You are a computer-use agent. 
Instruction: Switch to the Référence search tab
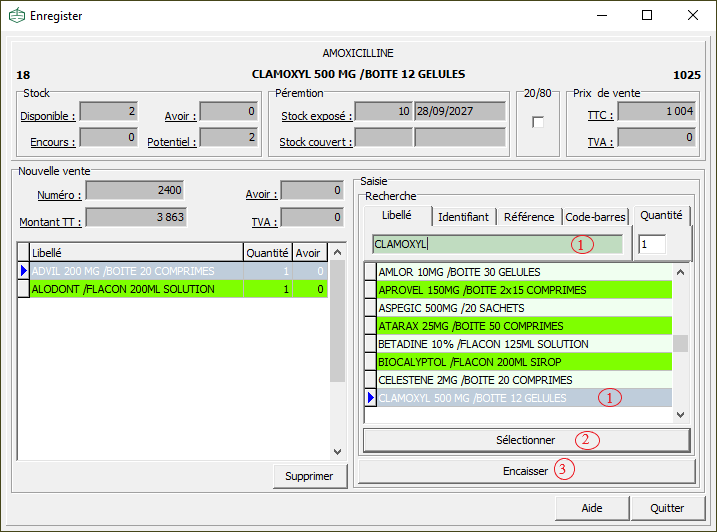pyautogui.click(x=529, y=217)
